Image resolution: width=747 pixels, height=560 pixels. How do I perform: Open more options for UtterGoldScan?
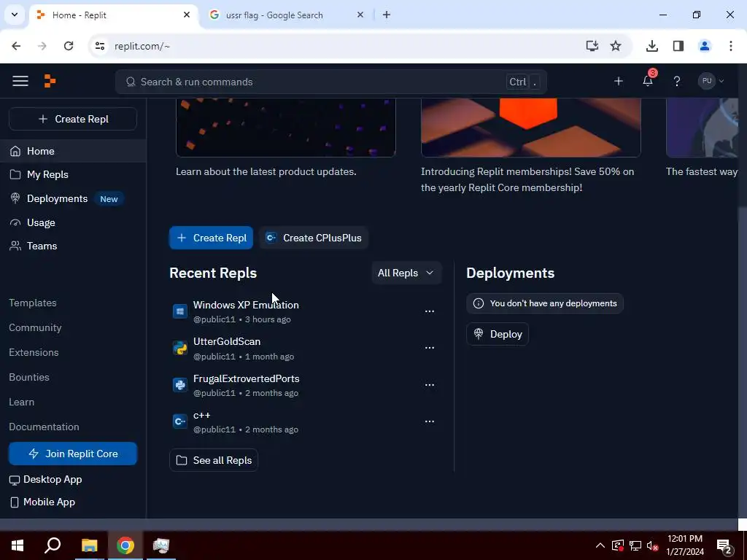tap(429, 348)
